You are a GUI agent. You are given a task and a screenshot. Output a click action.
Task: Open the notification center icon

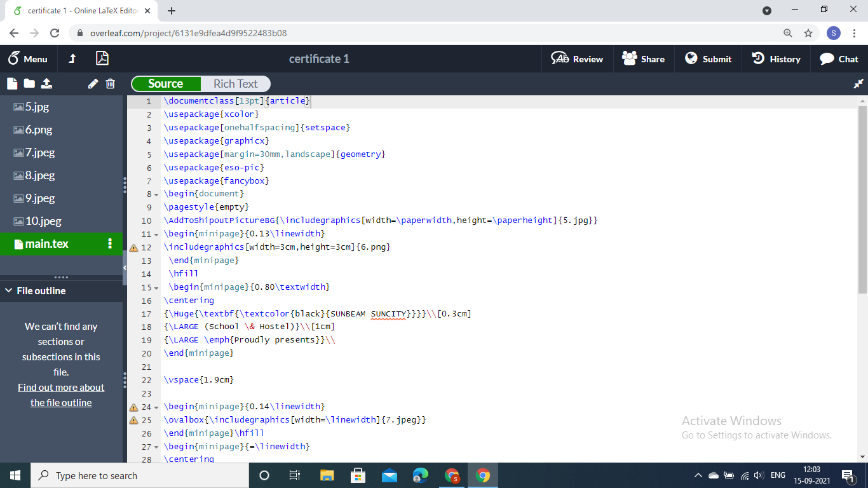tap(848, 475)
